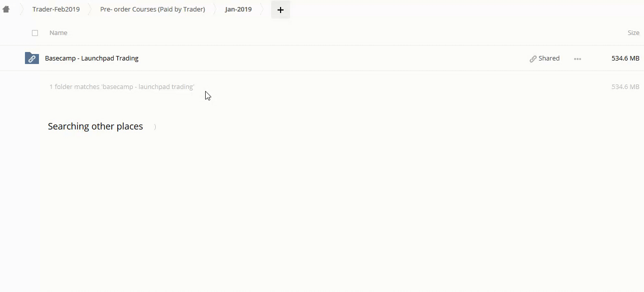Open the Jan-2019 breadcrumb folder
Screen dimensions: 644x292
pos(238,9)
